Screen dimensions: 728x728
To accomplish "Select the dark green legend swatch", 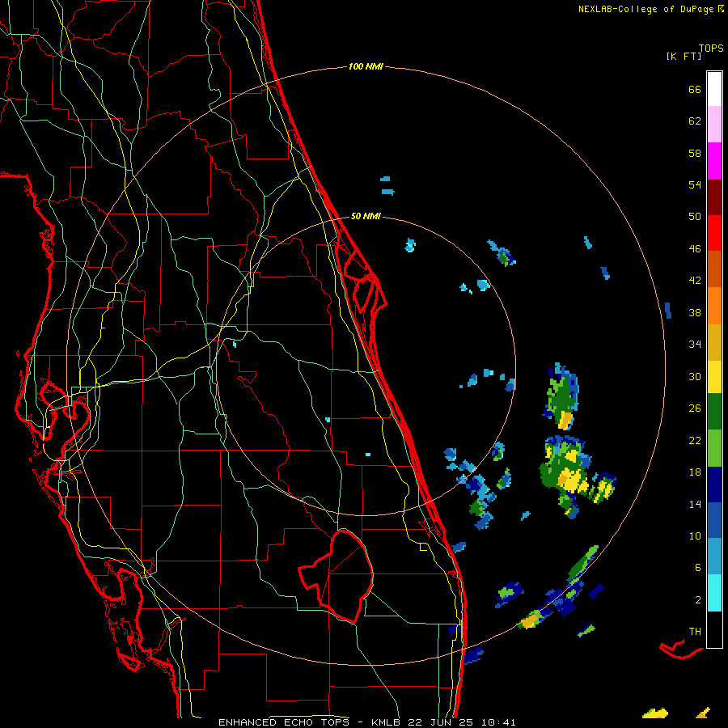I will tap(714, 412).
